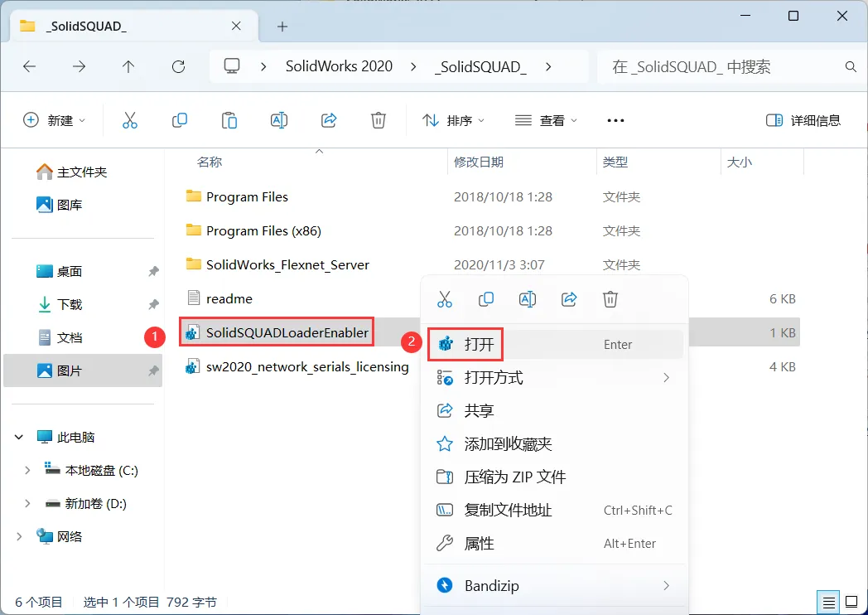Select the readme file
Screen dimensions: 868x615
[219, 298]
